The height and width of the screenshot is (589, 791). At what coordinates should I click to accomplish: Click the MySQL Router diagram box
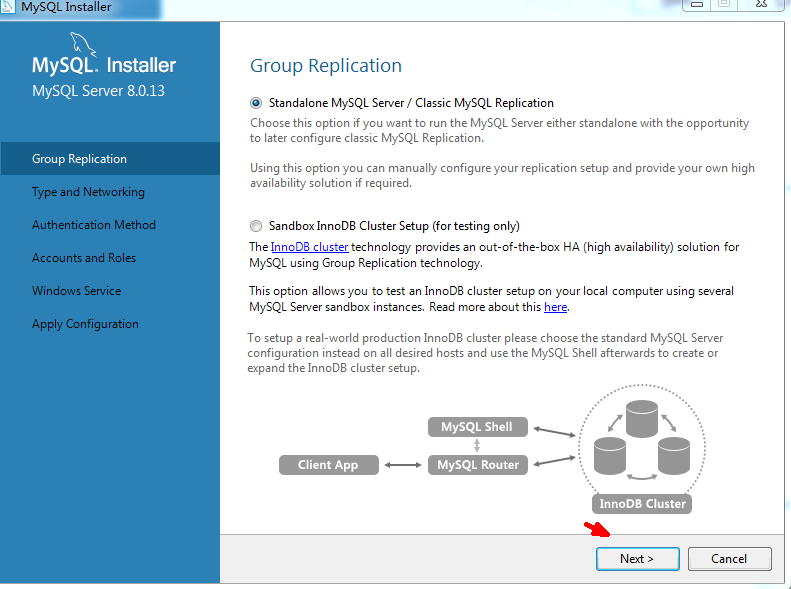click(x=478, y=464)
